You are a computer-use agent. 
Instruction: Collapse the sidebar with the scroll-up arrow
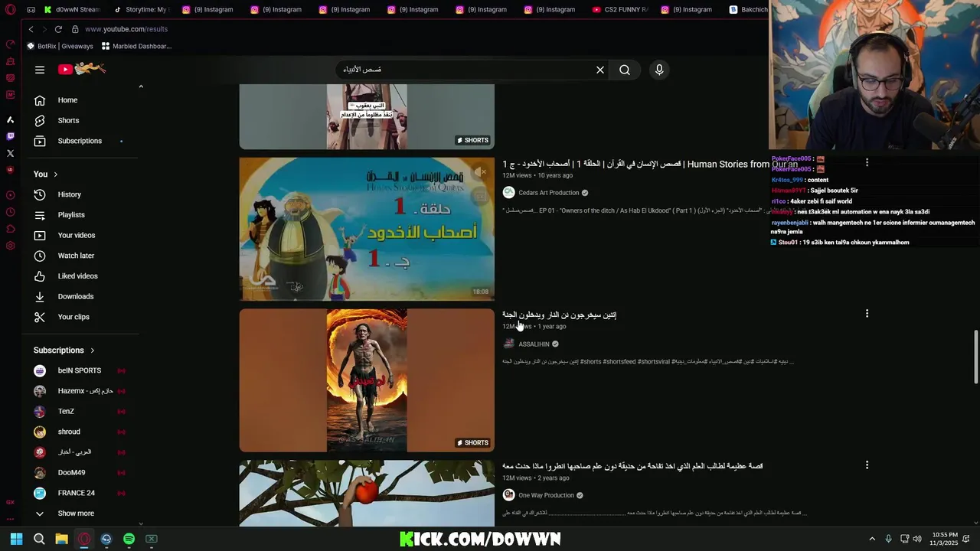click(141, 86)
